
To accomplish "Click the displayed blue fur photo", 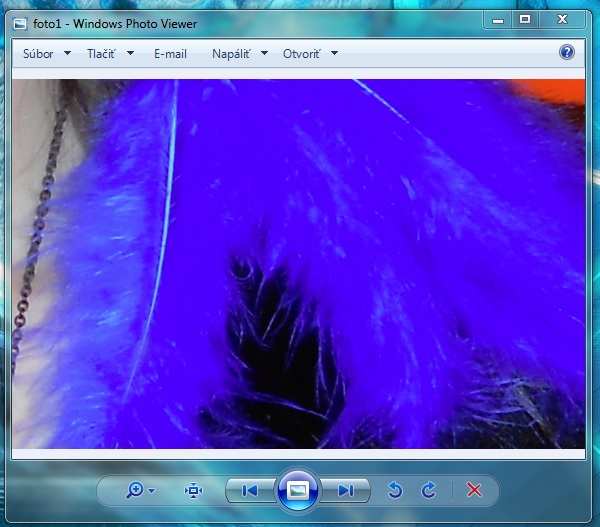I will (x=298, y=264).
